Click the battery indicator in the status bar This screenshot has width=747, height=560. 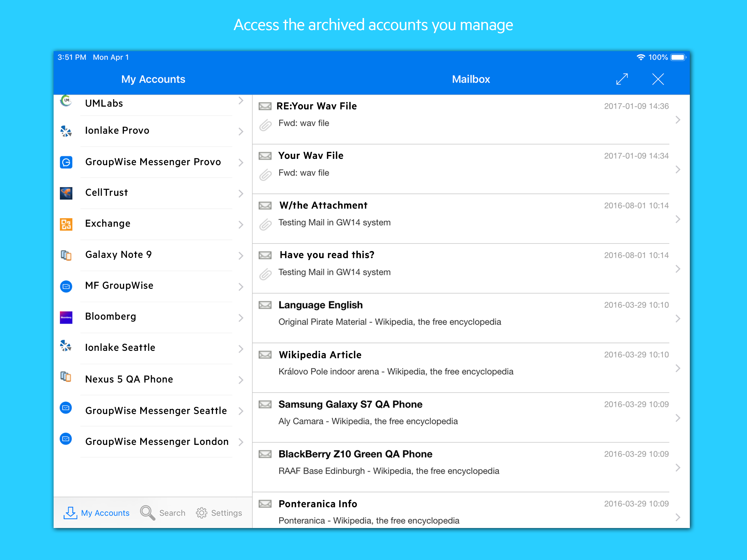(678, 57)
